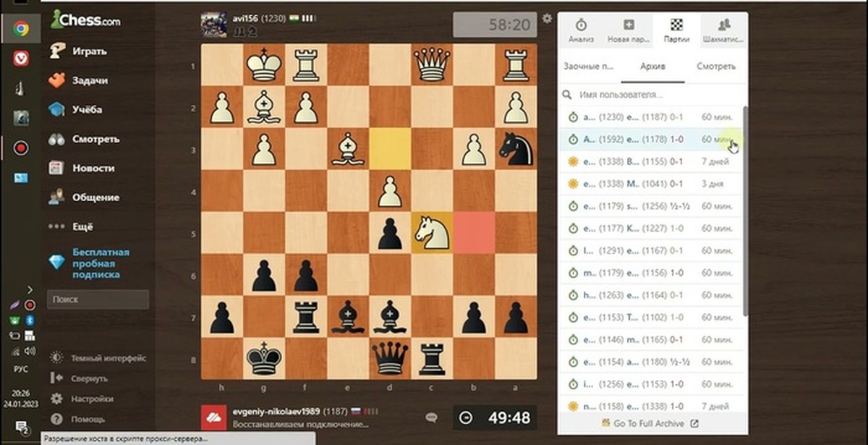Select the Партии tab

(x=676, y=30)
